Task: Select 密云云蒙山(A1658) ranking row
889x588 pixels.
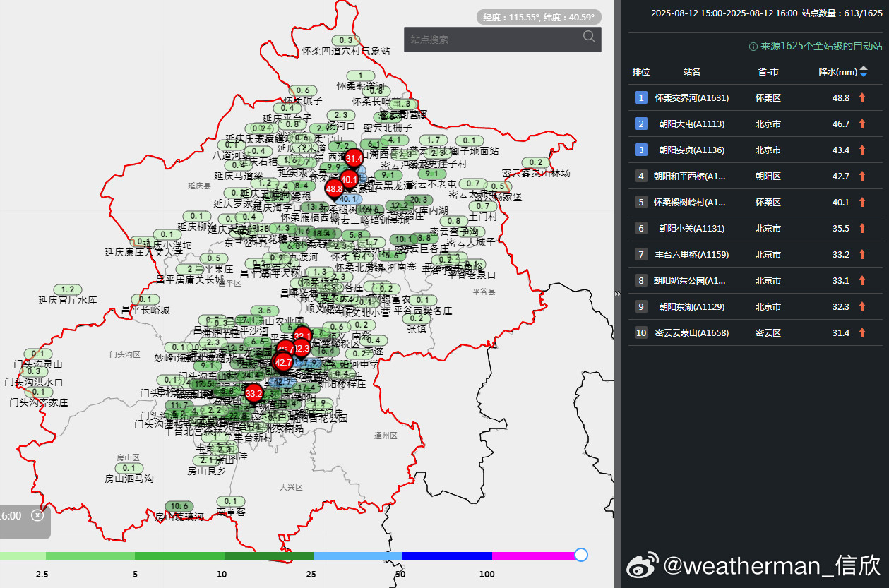Action: point(756,333)
